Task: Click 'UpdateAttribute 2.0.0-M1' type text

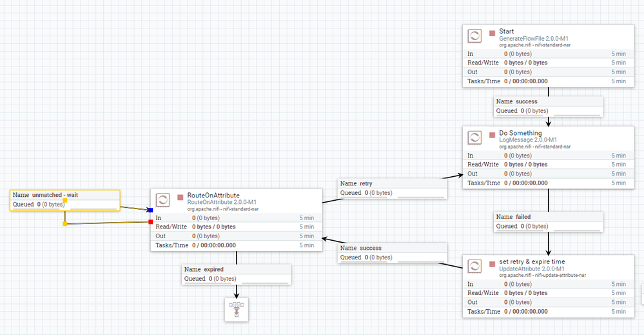Action: pos(531,269)
